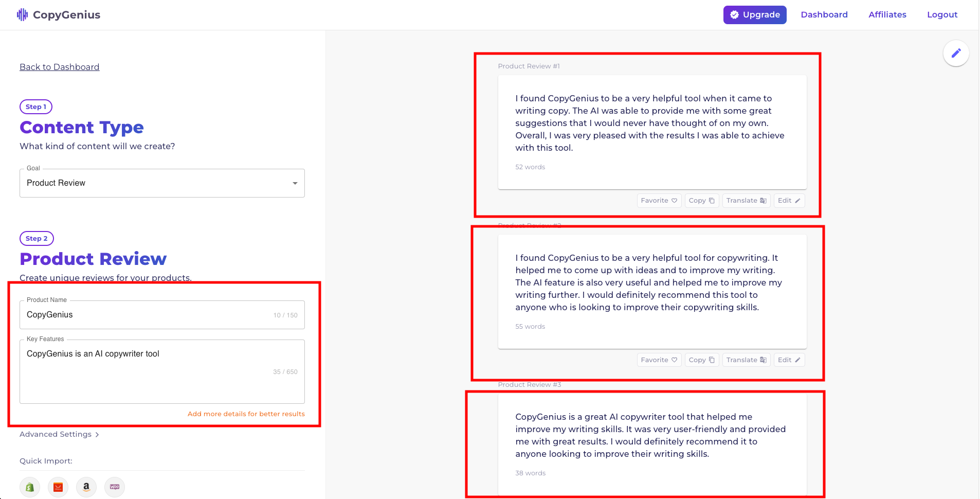Viewport: 980px width, 499px height.
Task: Favorite Product Review #1
Action: tap(659, 200)
